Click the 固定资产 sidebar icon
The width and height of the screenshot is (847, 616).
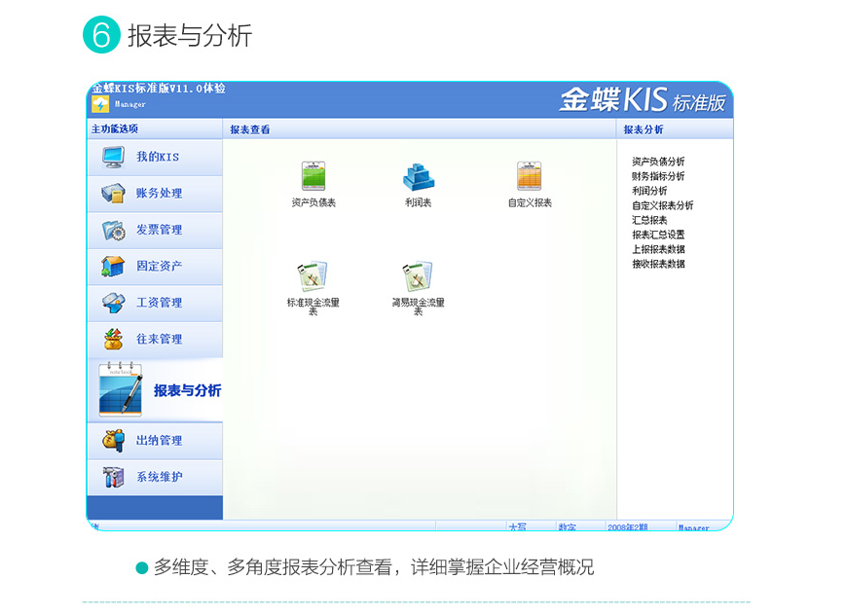(114, 266)
